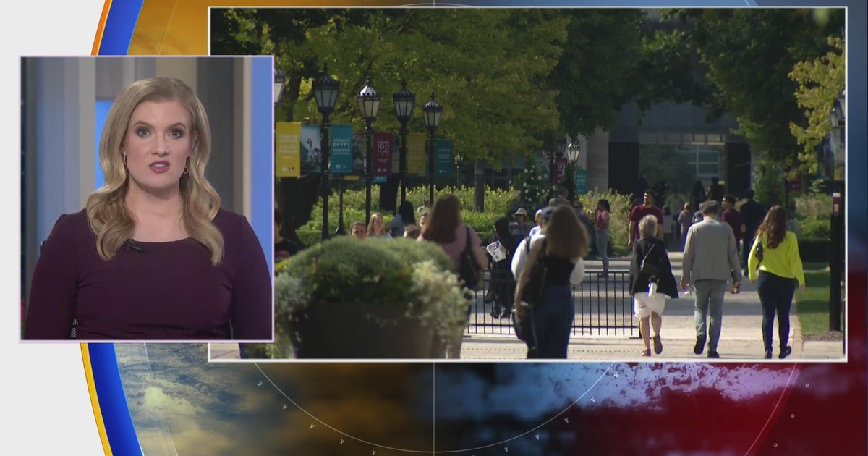Viewport: 868px width, 456px height.
Task: Click the person wearing a tan hat
Action: [519, 214]
